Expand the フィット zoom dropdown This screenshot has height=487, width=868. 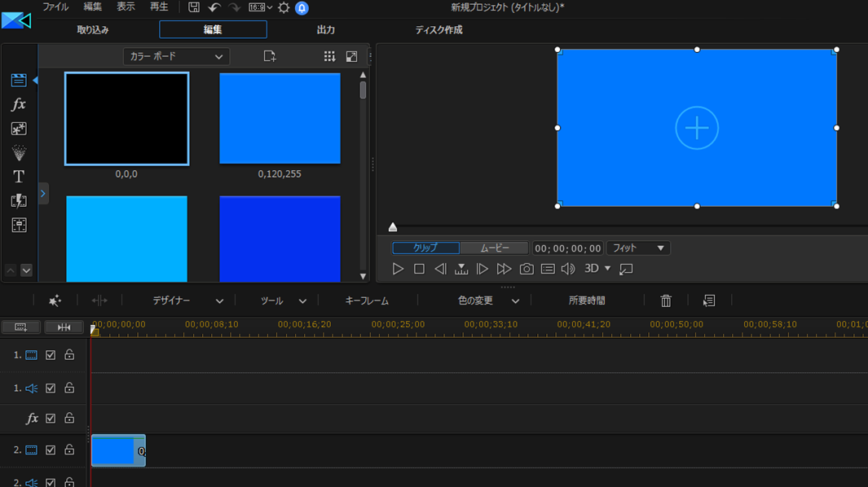click(638, 248)
